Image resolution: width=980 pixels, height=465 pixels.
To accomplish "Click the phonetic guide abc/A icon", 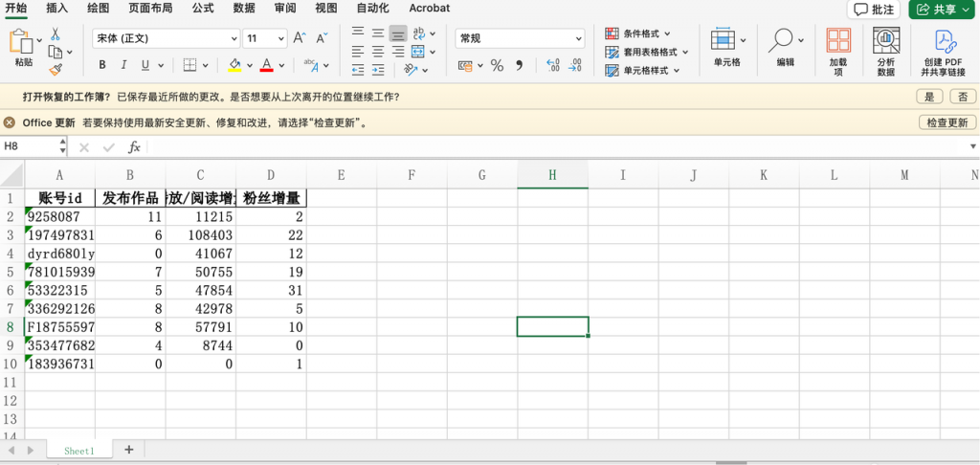I will (x=311, y=65).
